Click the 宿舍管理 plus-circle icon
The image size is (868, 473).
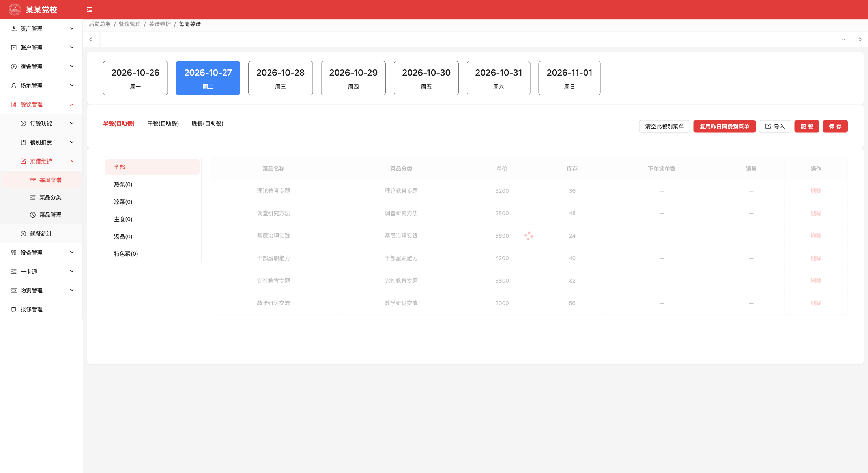[x=14, y=67]
